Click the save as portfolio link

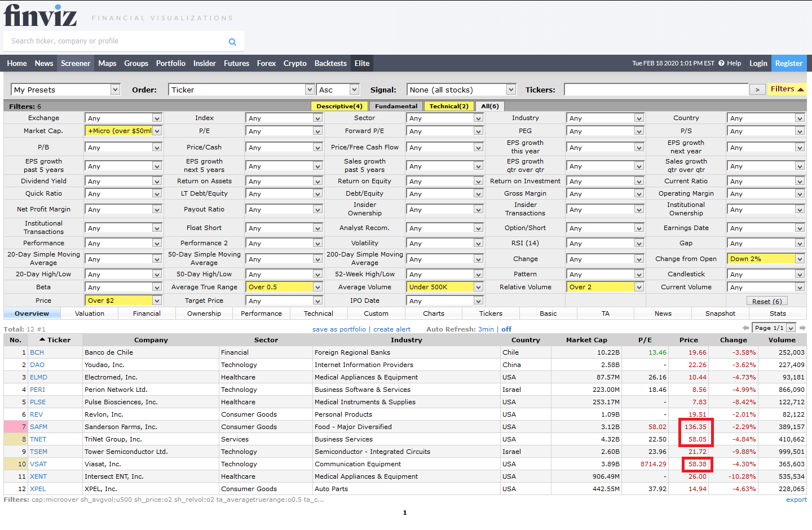tap(339, 329)
